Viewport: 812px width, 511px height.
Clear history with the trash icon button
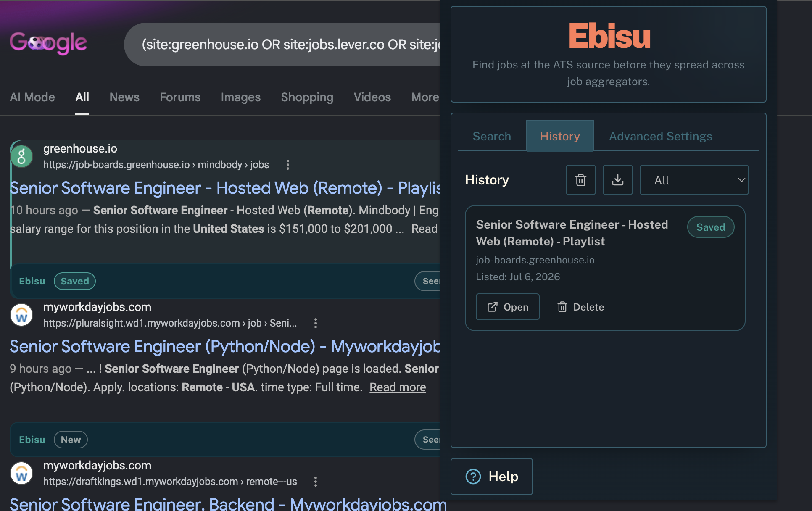(x=581, y=180)
